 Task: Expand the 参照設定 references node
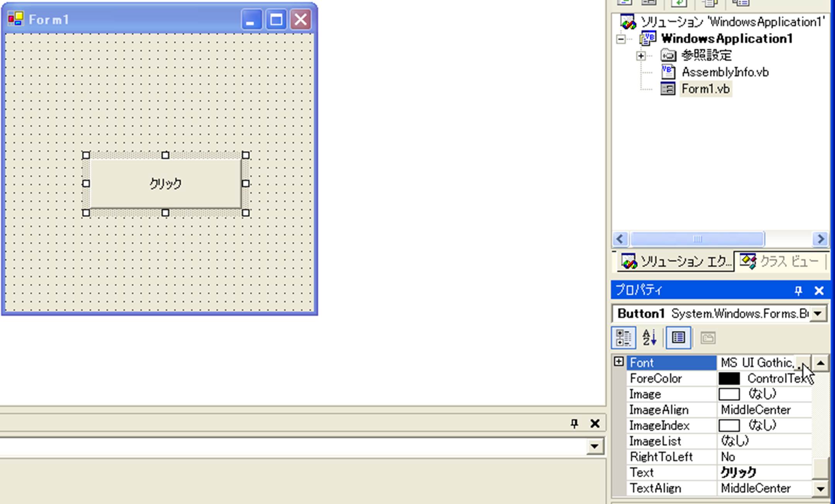(x=640, y=56)
